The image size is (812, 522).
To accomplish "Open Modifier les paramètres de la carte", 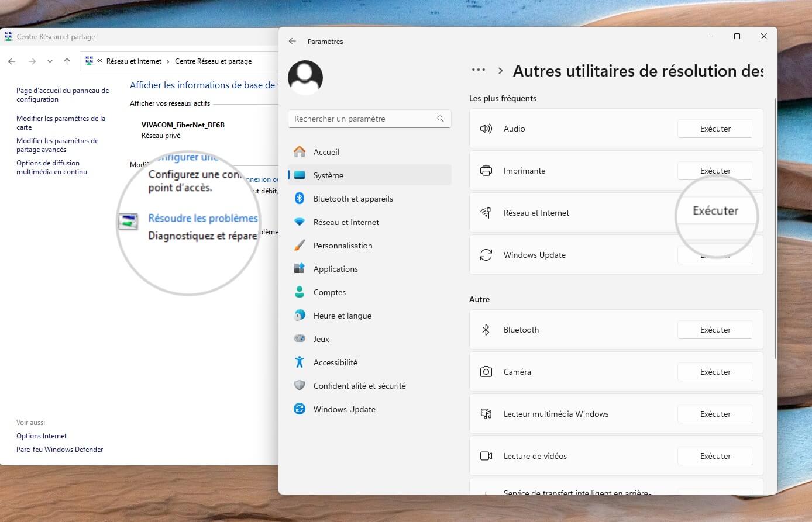I will 61,123.
